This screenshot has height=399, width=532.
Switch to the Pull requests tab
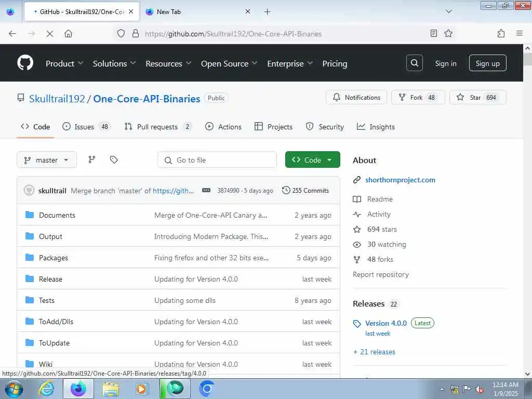158,127
